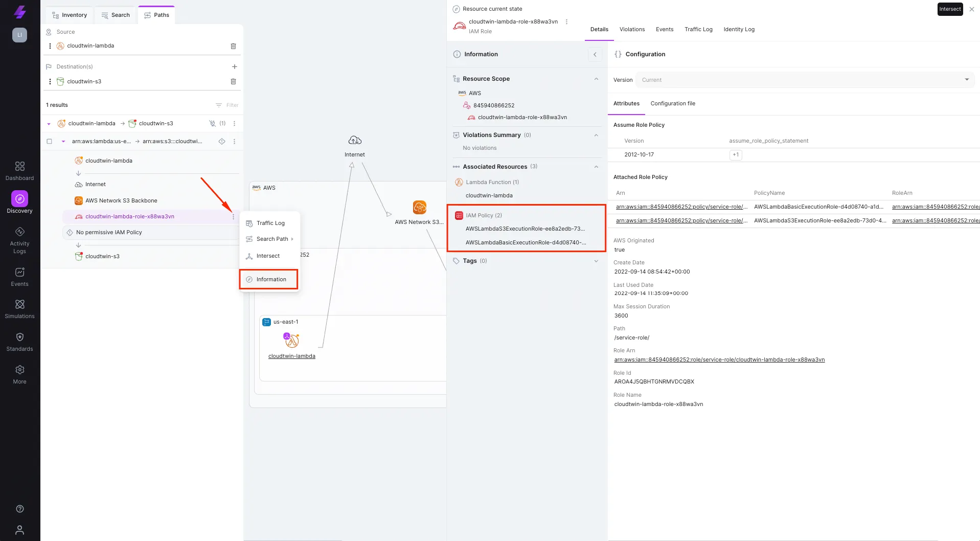Open Activity Logs in sidebar
Image resolution: width=980 pixels, height=541 pixels.
click(x=19, y=240)
